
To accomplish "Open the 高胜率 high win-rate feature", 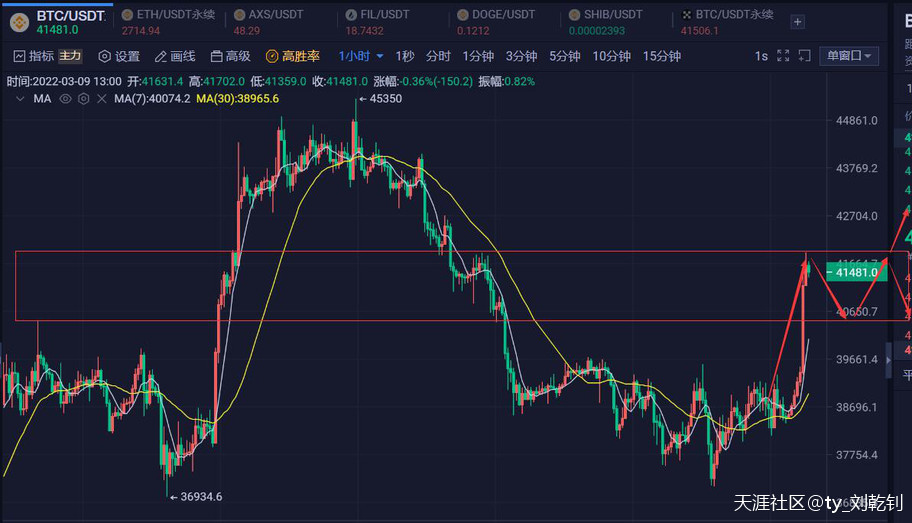I will tap(293, 56).
